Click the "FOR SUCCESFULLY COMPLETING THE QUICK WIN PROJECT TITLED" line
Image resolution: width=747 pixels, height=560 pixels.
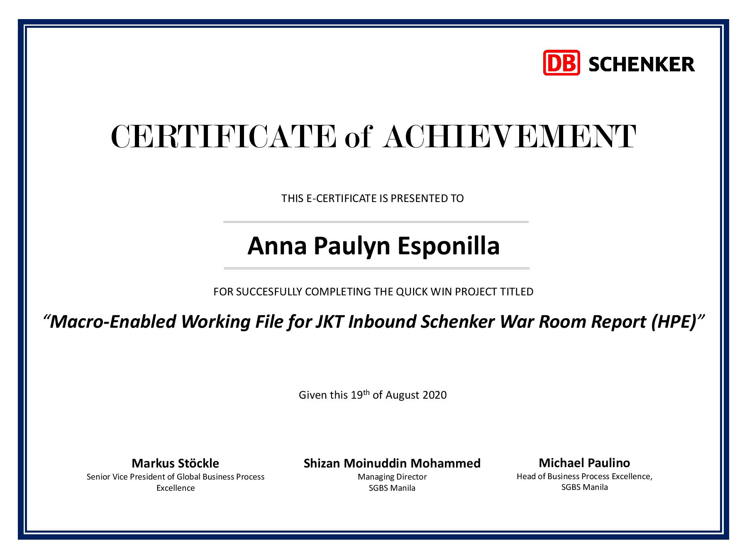point(373,292)
